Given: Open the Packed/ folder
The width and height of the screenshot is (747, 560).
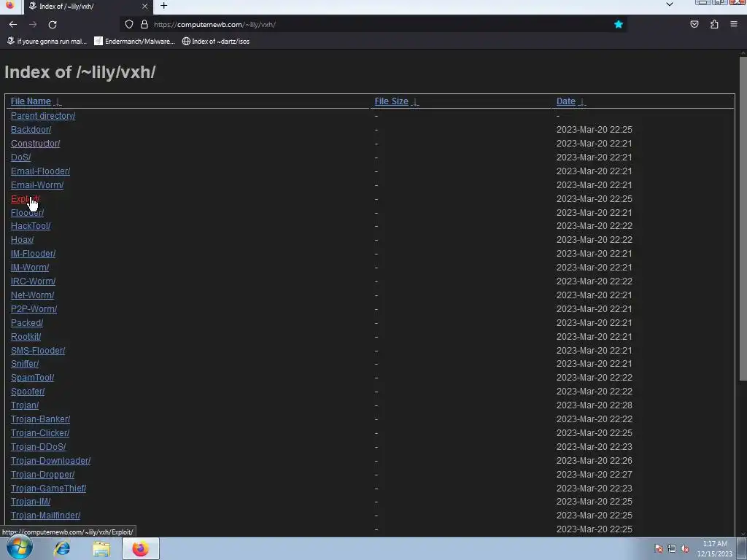Looking at the screenshot, I should (27, 323).
